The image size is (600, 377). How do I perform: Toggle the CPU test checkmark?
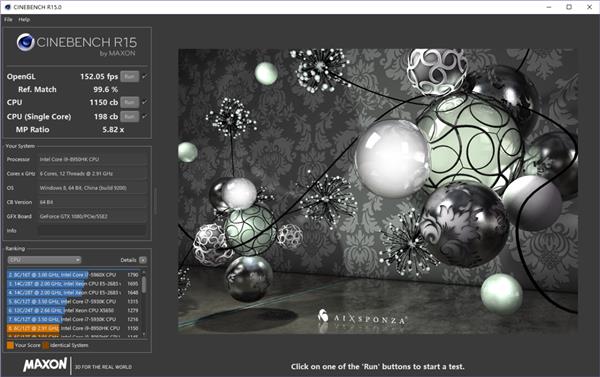[x=144, y=102]
